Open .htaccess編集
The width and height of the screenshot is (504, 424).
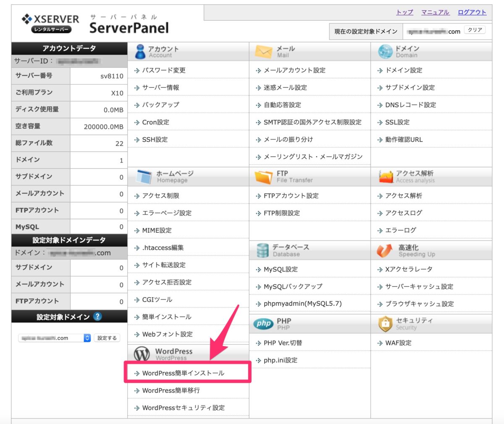coord(163,248)
